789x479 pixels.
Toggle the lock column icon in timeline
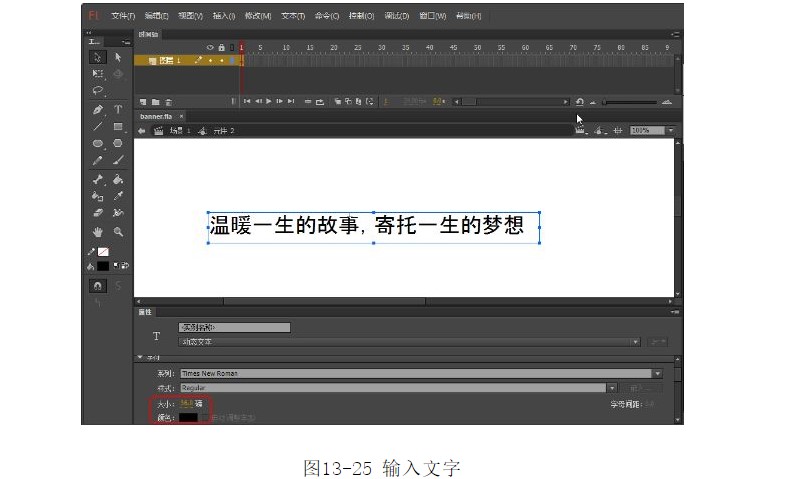click(221, 47)
